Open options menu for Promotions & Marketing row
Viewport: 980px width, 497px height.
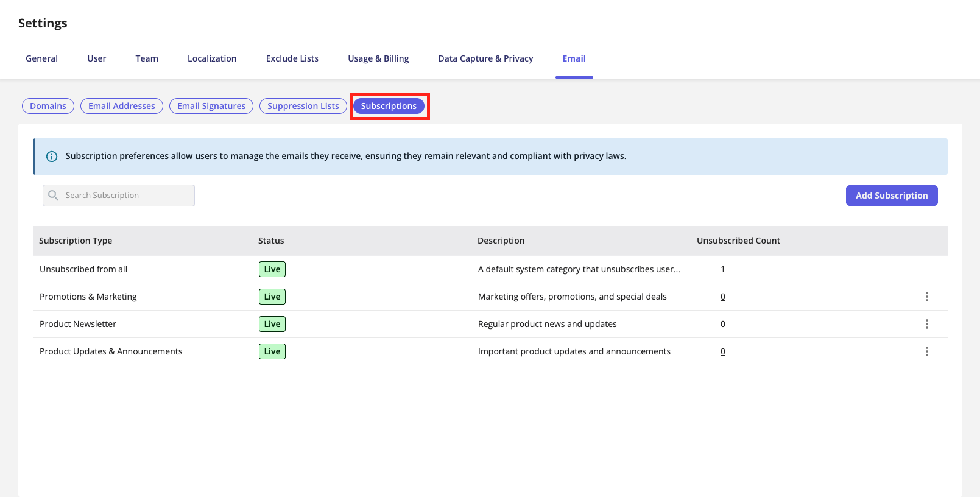click(927, 297)
